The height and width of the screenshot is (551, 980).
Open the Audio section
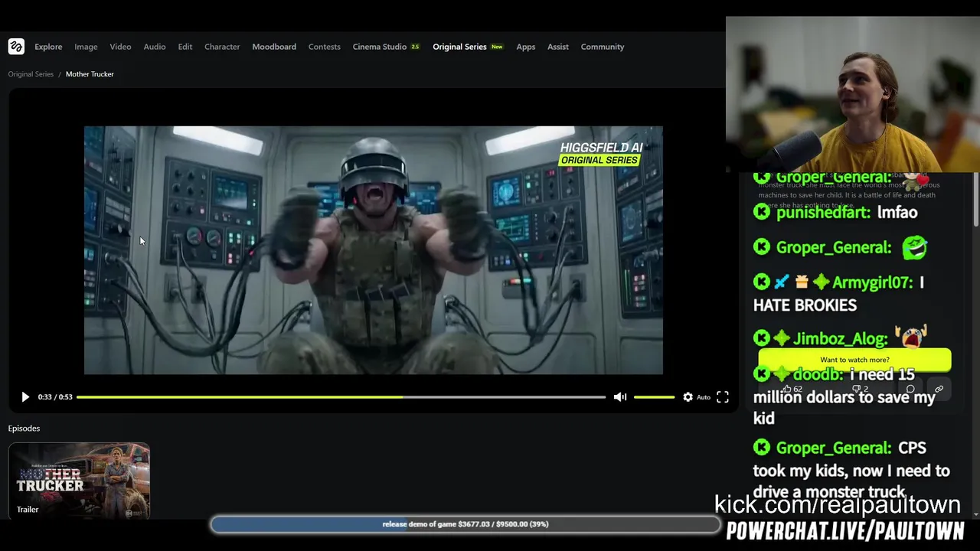tap(155, 47)
